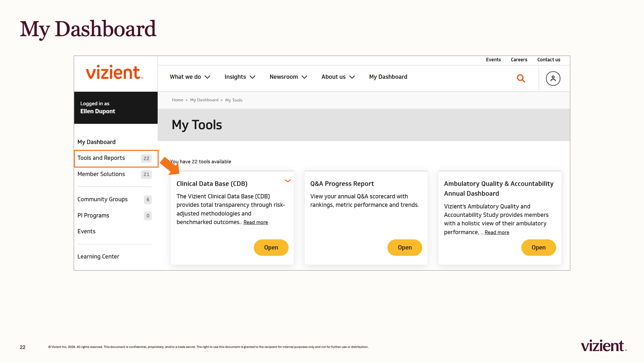Click the 22 badge beside Tools and Reports

tap(146, 159)
